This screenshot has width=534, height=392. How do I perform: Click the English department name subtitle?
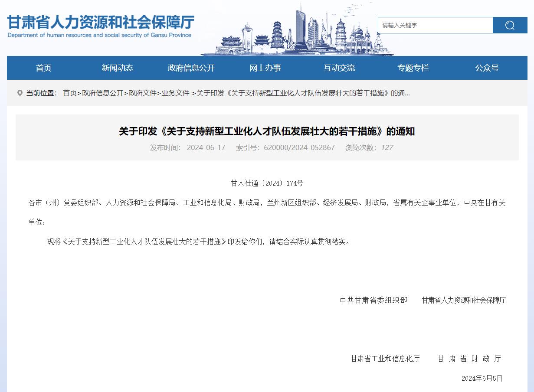click(99, 35)
